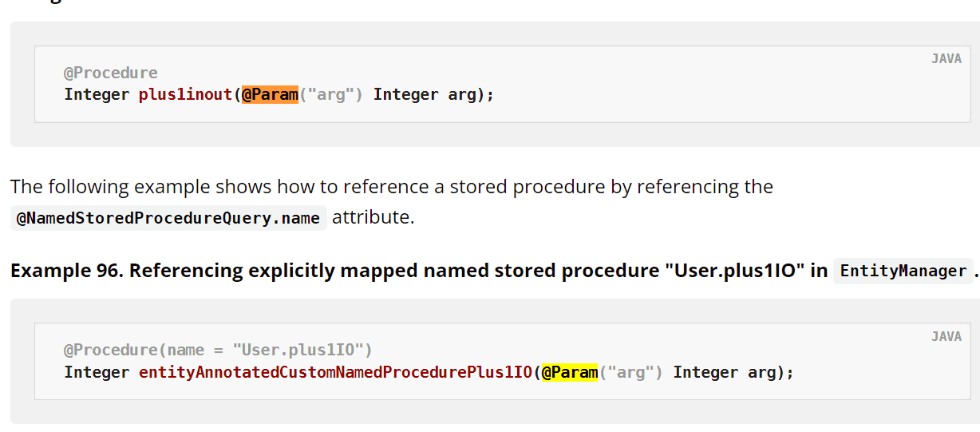Viewport: 980px width, 432px height.
Task: Click ("arg") string in second code block
Action: pos(631,372)
